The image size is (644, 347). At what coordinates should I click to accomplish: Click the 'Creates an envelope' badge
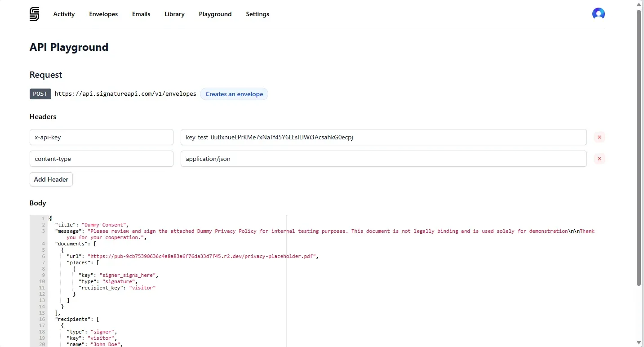click(234, 94)
